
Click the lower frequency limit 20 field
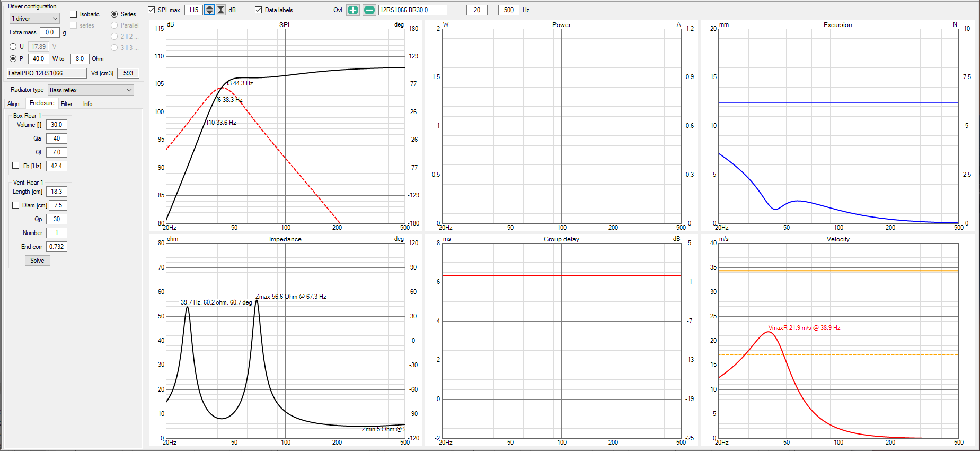pos(477,10)
